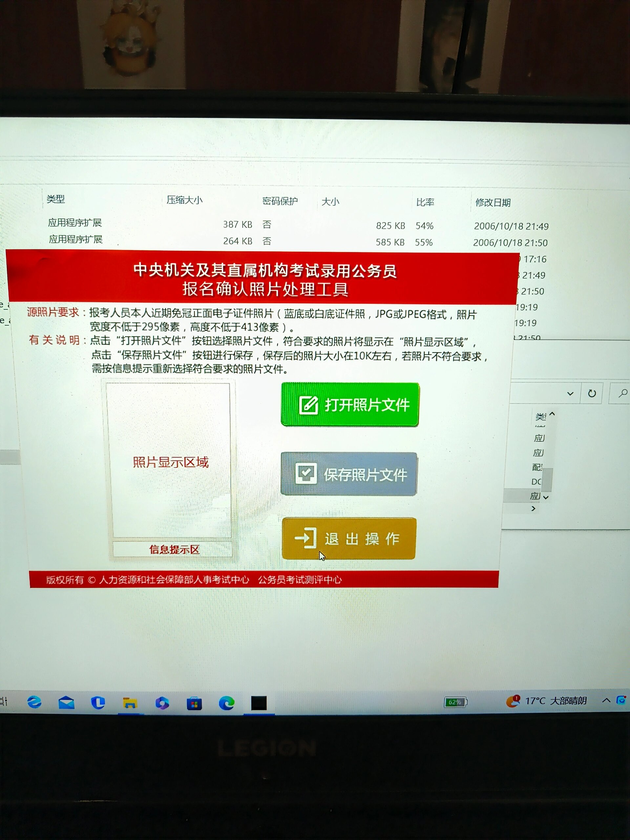Sort archive list by 修改日期 column
The height and width of the screenshot is (840, 630).
[493, 203]
